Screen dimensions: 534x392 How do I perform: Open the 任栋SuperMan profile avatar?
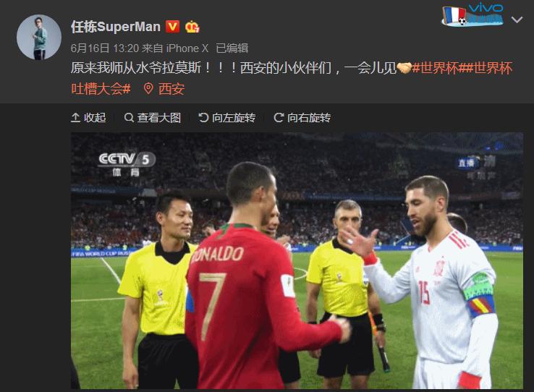39,37
